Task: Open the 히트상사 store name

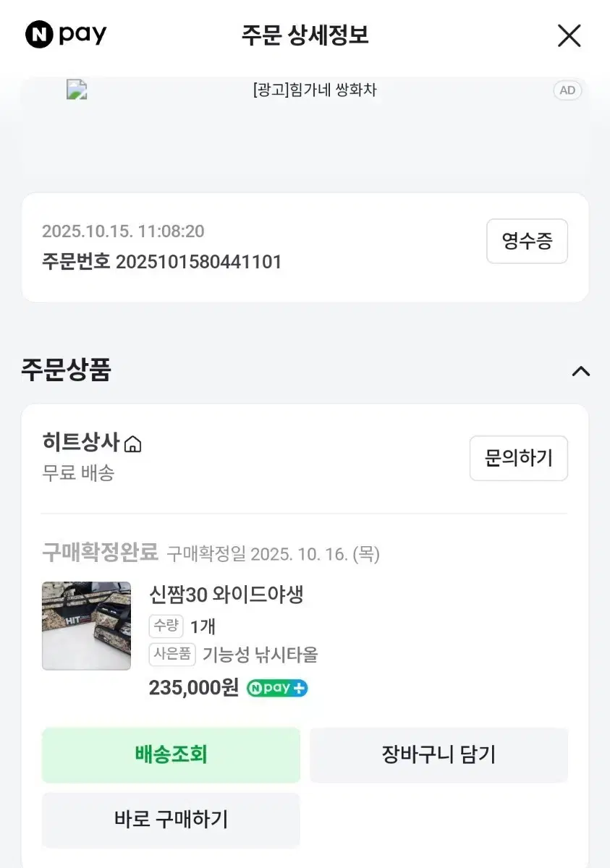Action: (x=81, y=442)
